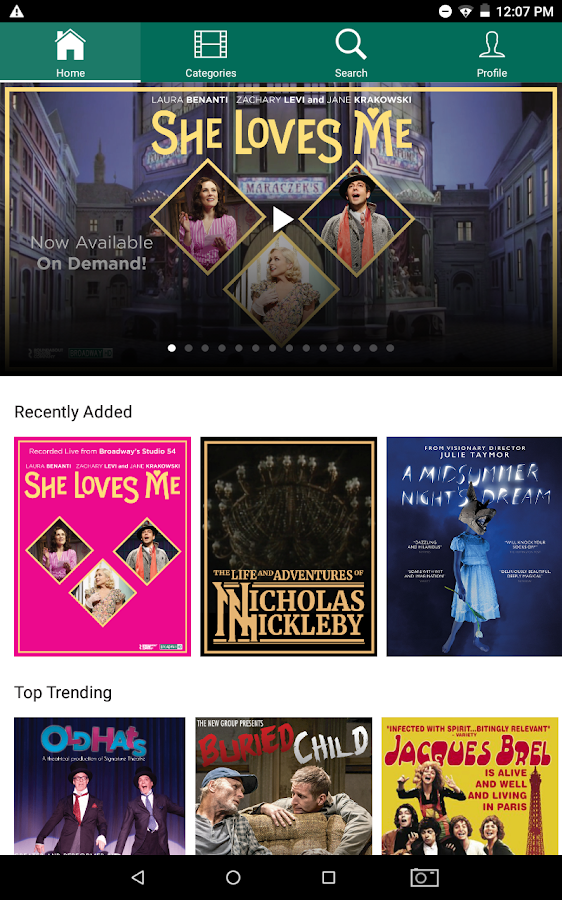Open Categories film strip icon
Image resolution: width=562 pixels, height=900 pixels.
[211, 45]
